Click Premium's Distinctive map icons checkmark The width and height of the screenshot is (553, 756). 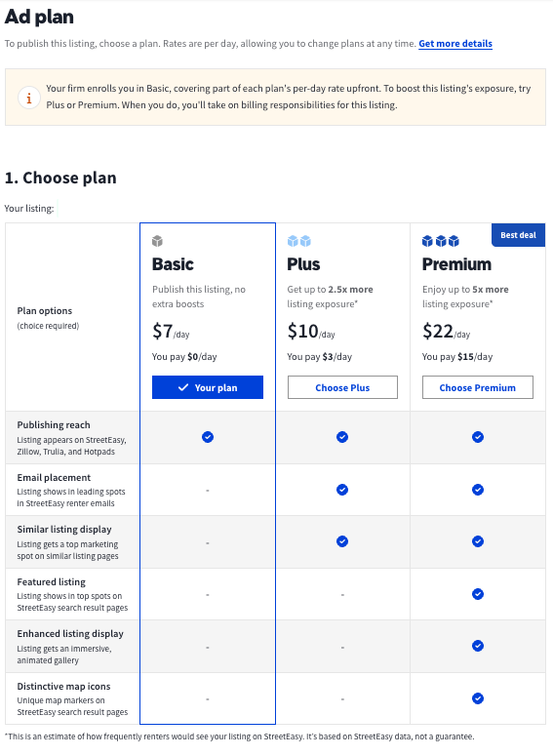[x=478, y=698]
